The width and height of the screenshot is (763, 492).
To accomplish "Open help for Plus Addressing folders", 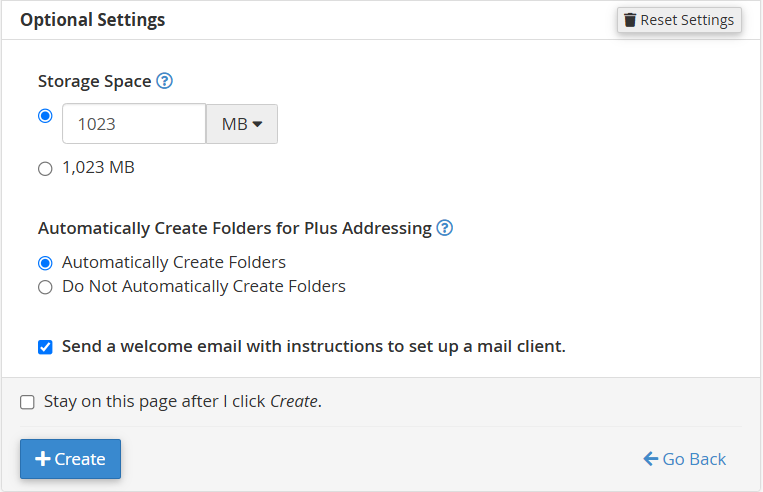I will pyautogui.click(x=445, y=228).
